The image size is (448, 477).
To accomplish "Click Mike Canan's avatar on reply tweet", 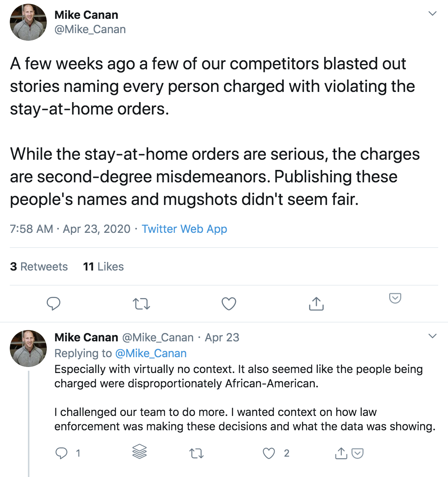I will coord(28,349).
